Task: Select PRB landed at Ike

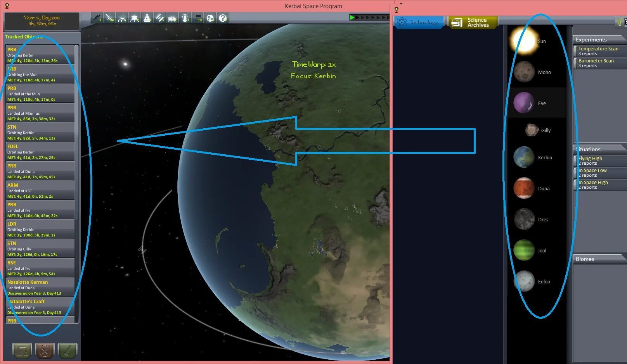Action: point(40,210)
